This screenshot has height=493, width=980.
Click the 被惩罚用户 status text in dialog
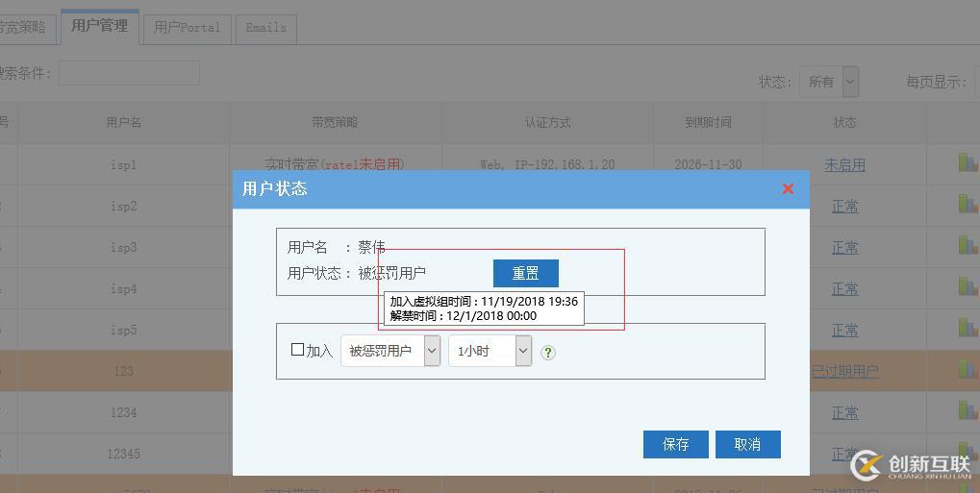click(391, 273)
